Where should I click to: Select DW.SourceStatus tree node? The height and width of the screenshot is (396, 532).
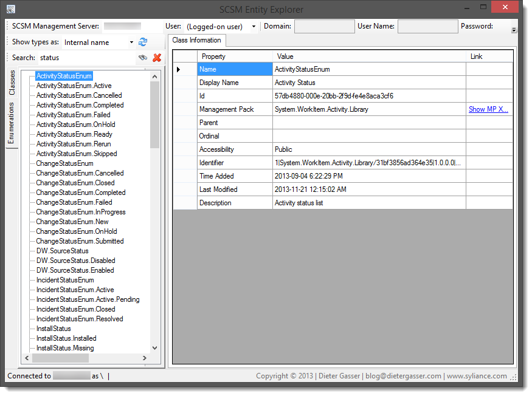[63, 251]
